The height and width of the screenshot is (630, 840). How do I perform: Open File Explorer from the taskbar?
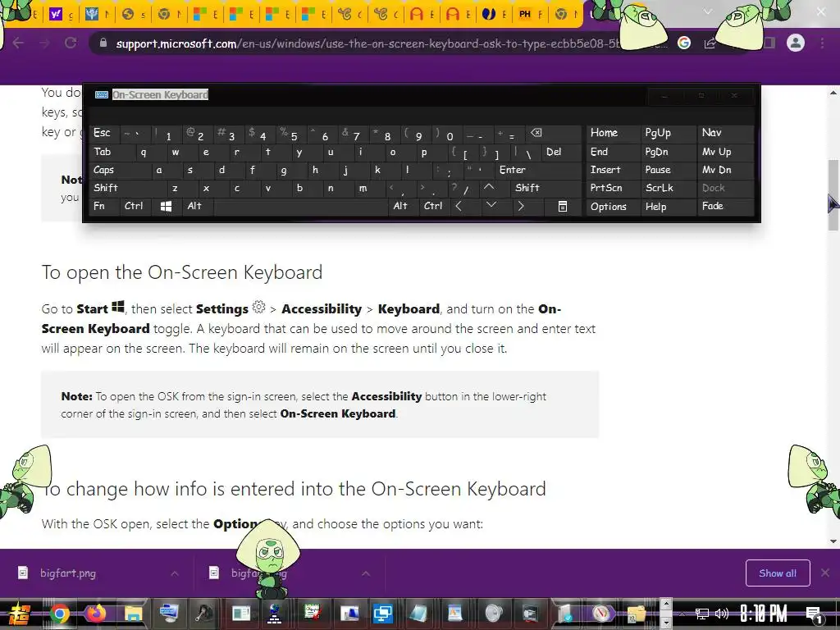(x=133, y=613)
